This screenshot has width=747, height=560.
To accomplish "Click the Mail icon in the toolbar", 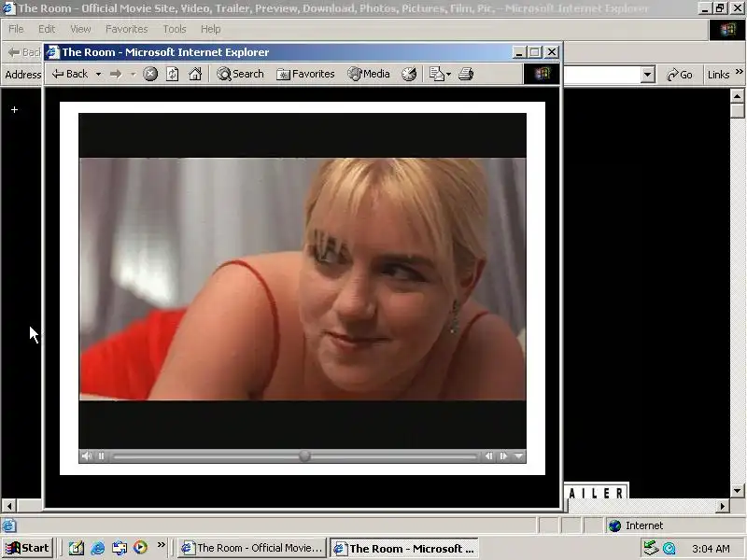I will 436,74.
